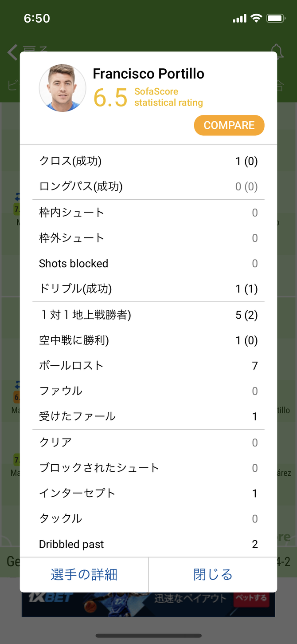Tap the SofaScore statistical rating label
The width and height of the screenshot is (297, 644).
168,97
